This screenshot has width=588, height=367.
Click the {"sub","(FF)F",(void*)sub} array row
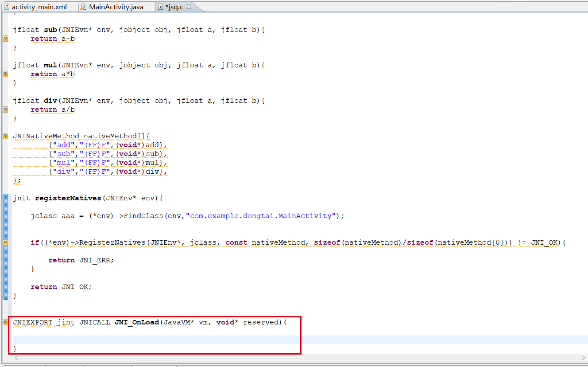(108, 154)
